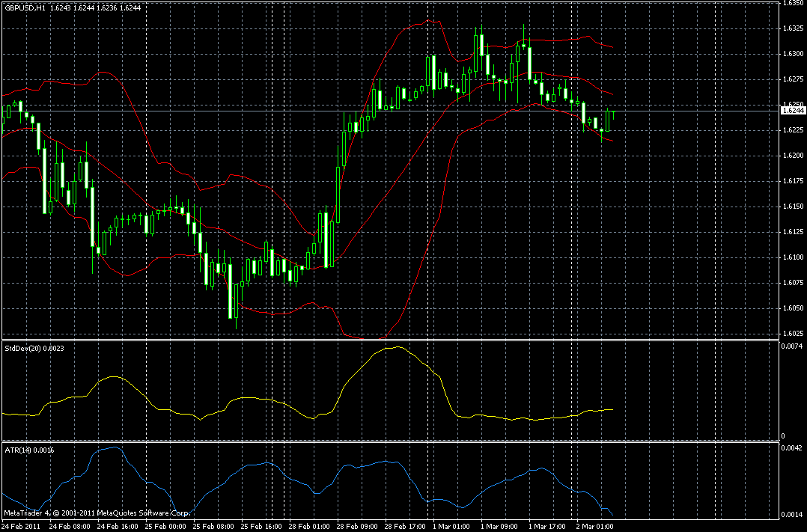Click the 1 Mar 01:00 time label
This screenshot has width=807, height=532.
tap(451, 527)
